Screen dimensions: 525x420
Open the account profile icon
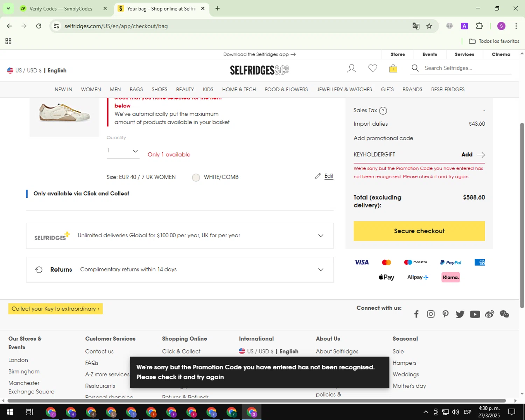pyautogui.click(x=351, y=68)
